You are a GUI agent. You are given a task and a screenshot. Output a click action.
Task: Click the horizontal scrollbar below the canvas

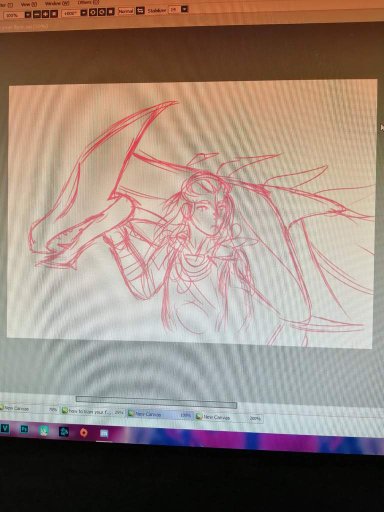[156, 402]
